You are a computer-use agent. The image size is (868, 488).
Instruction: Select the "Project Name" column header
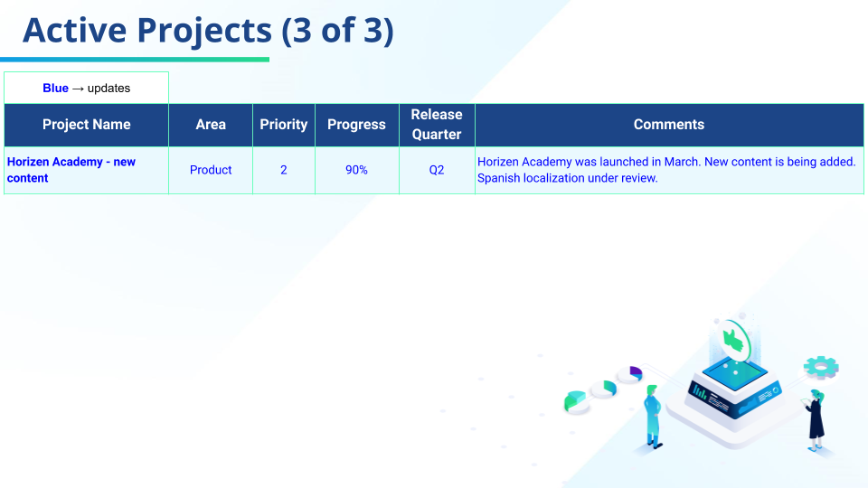point(87,125)
